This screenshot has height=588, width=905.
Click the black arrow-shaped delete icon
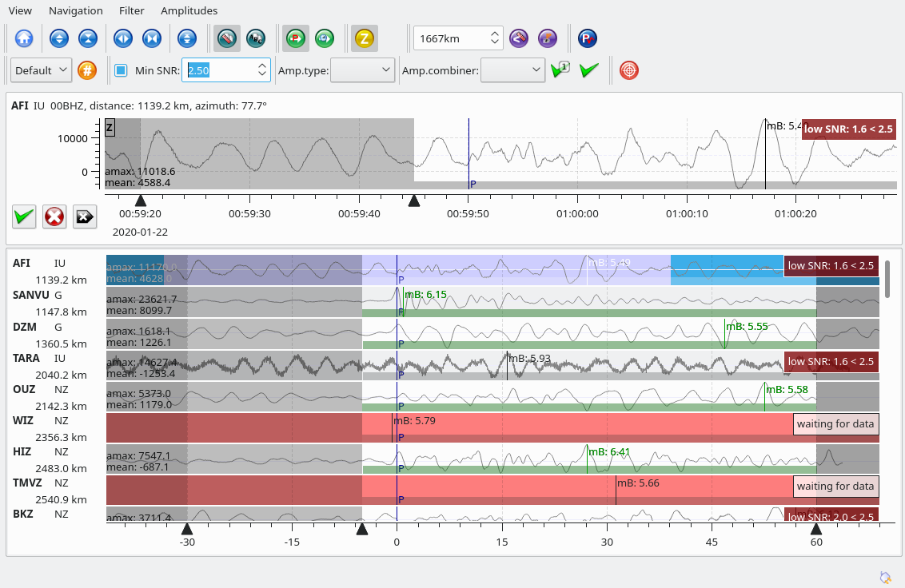[85, 216]
